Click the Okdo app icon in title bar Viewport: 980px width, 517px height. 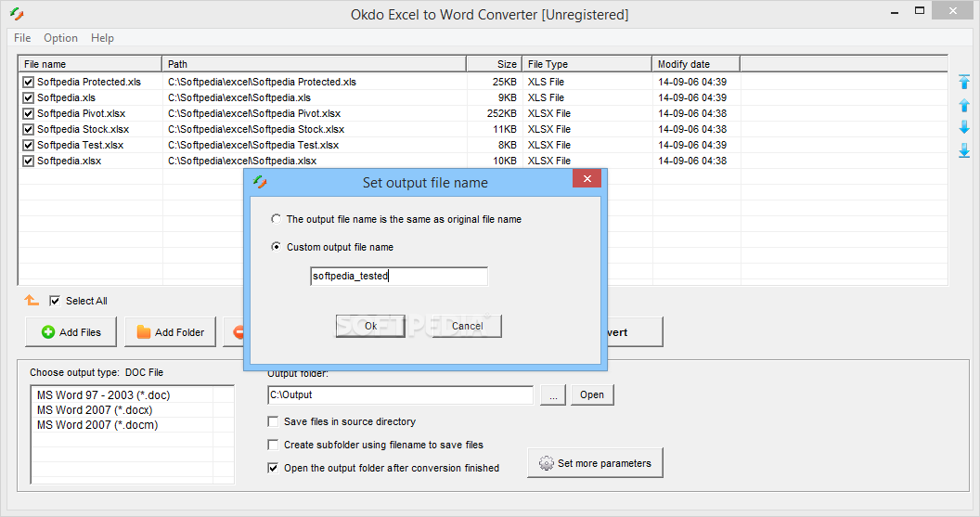17,14
